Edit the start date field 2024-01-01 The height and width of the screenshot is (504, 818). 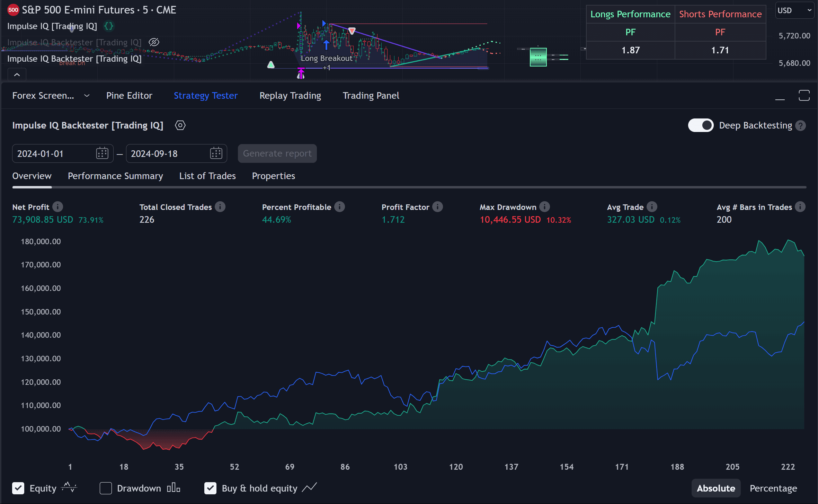point(62,153)
